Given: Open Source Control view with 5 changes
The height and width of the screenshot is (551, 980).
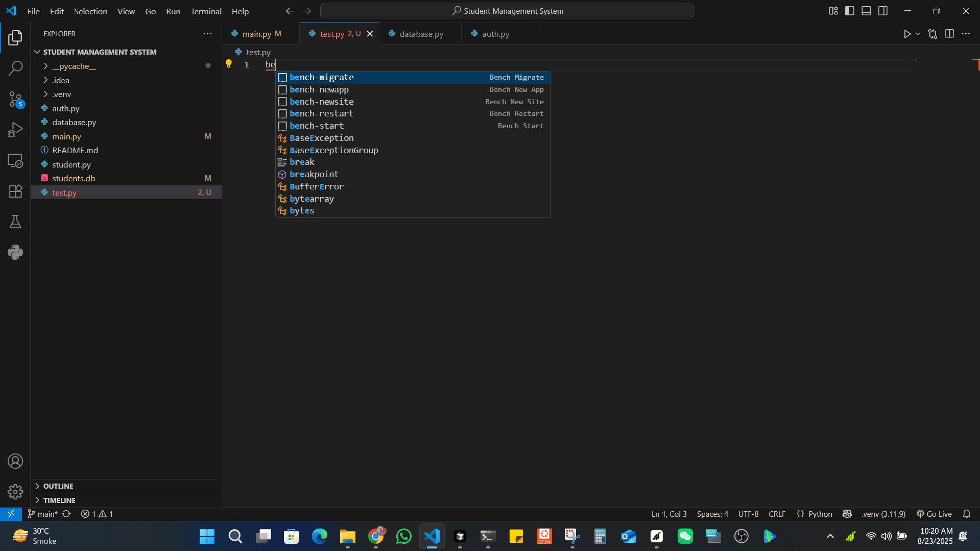Looking at the screenshot, I should coord(15,99).
